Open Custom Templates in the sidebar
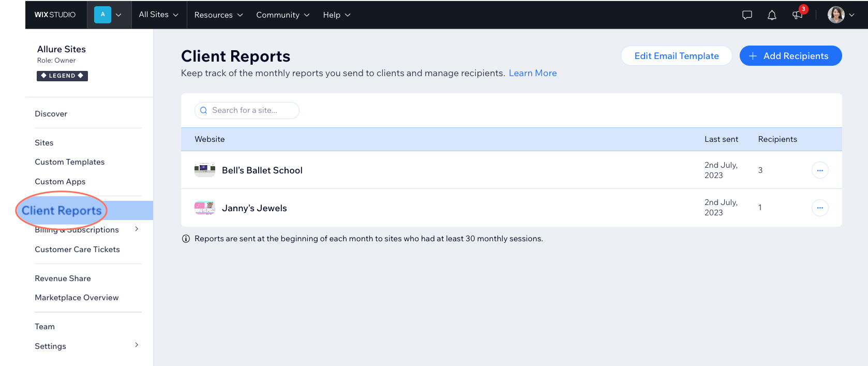The width and height of the screenshot is (868, 366). coord(69,162)
